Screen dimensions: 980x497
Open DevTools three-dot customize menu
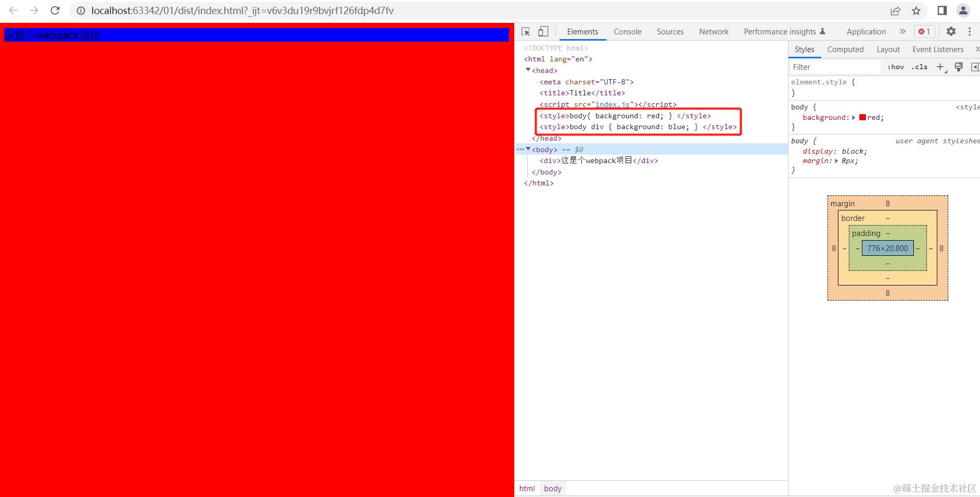click(970, 32)
